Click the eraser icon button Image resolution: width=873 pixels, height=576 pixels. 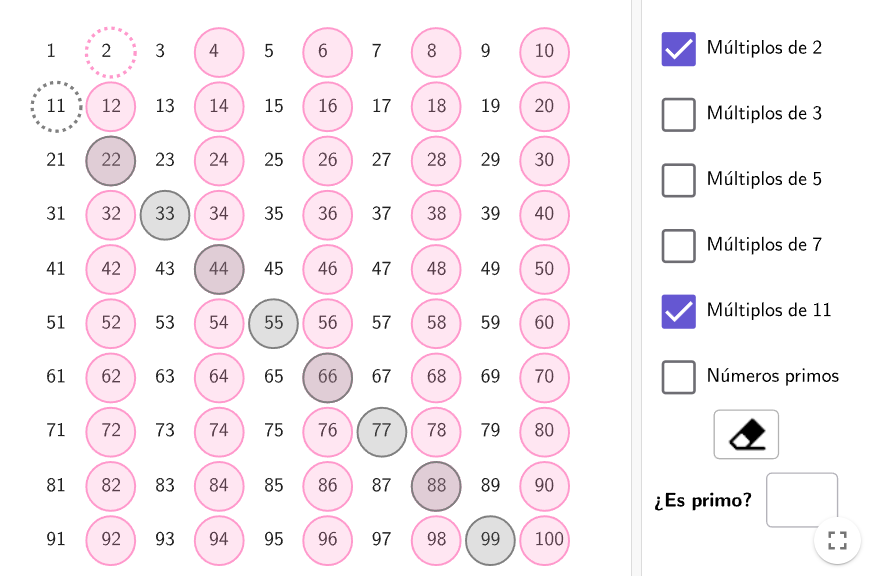pyautogui.click(x=746, y=435)
